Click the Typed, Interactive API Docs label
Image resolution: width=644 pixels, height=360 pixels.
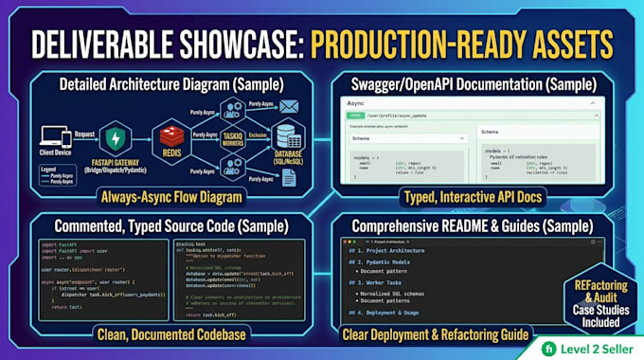[x=473, y=197]
